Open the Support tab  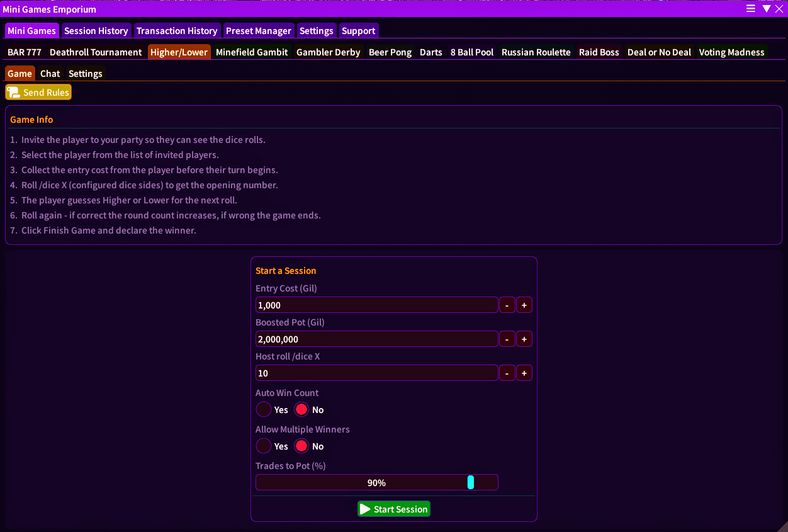click(359, 31)
